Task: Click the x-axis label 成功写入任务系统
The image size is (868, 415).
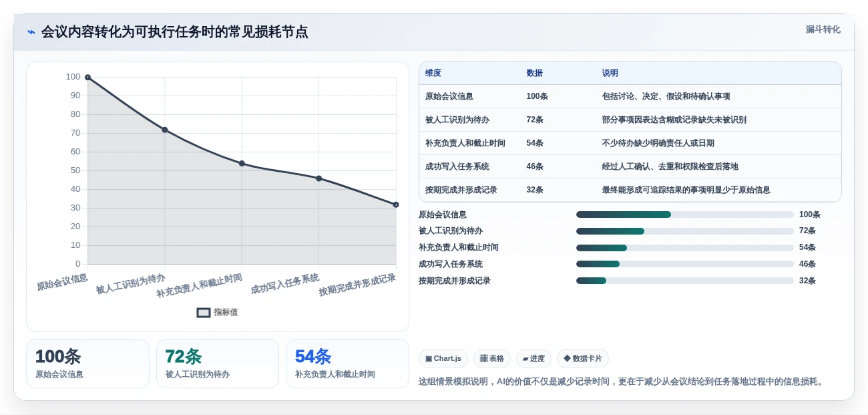Action: point(285,284)
